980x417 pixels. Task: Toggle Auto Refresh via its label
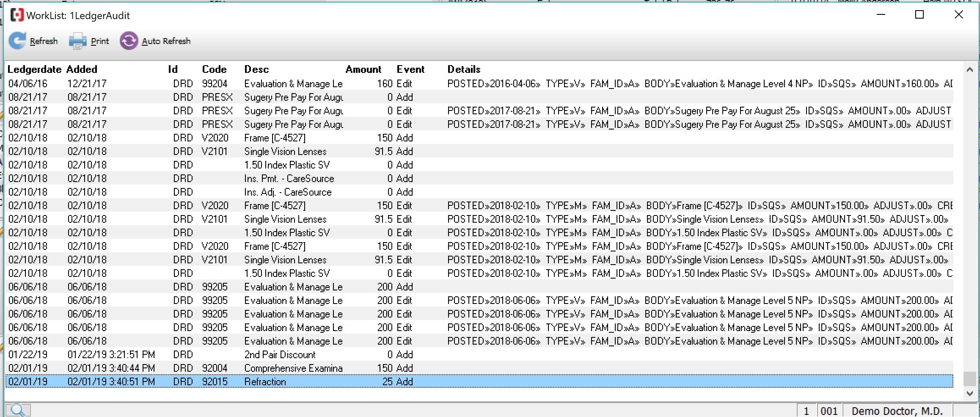coord(166,41)
